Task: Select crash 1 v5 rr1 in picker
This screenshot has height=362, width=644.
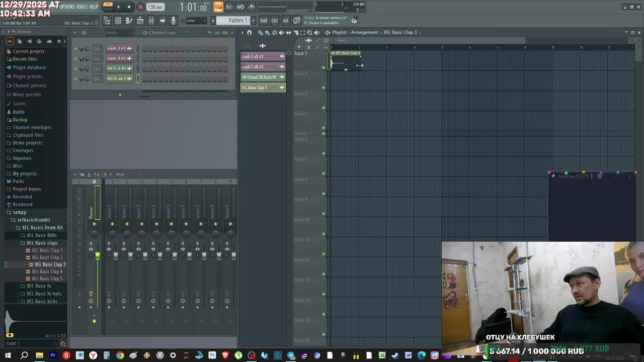Action: pyautogui.click(x=263, y=56)
